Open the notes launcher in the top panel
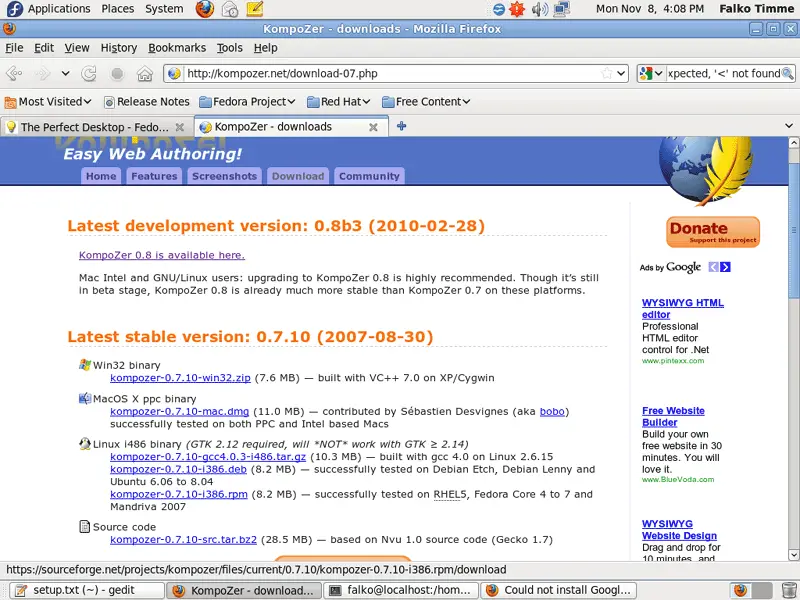 (255, 9)
